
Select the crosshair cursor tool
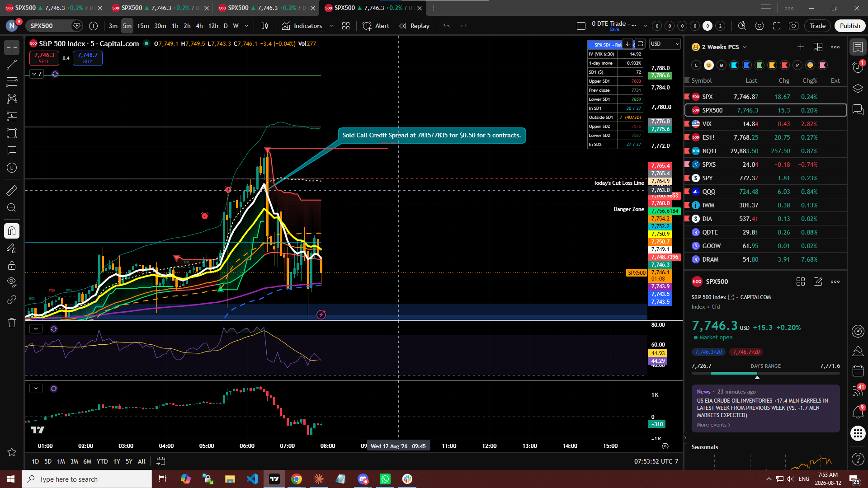[12, 47]
